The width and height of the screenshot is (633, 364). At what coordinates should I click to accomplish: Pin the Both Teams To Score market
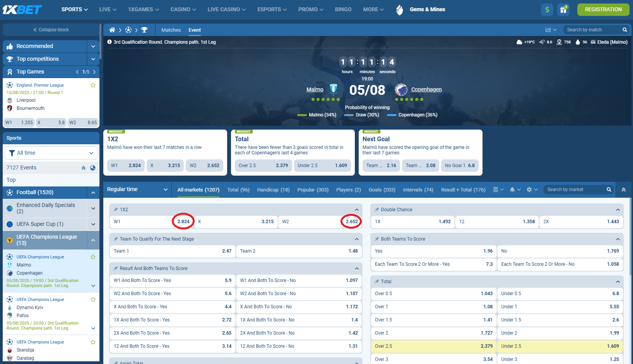[376, 239]
